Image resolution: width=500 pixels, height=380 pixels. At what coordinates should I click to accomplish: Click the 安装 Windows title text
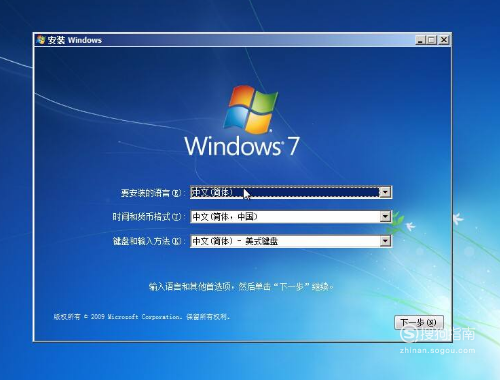74,40
